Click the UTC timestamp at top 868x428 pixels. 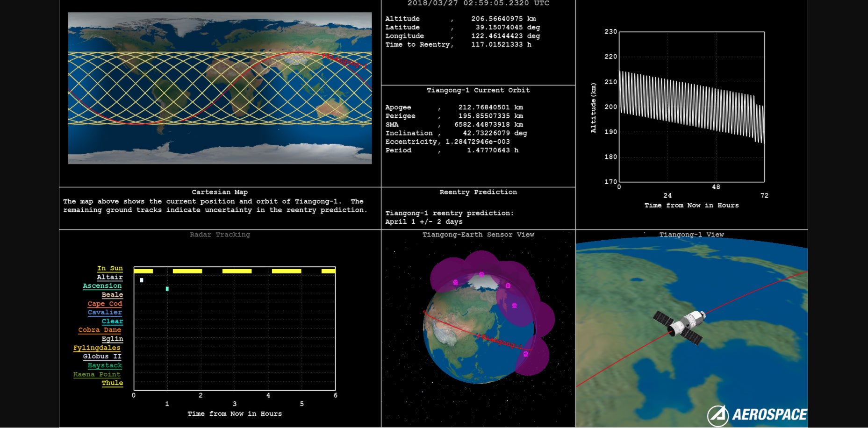click(478, 3)
